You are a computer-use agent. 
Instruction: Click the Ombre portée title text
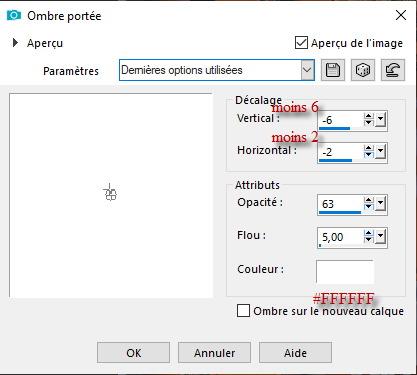pos(64,16)
